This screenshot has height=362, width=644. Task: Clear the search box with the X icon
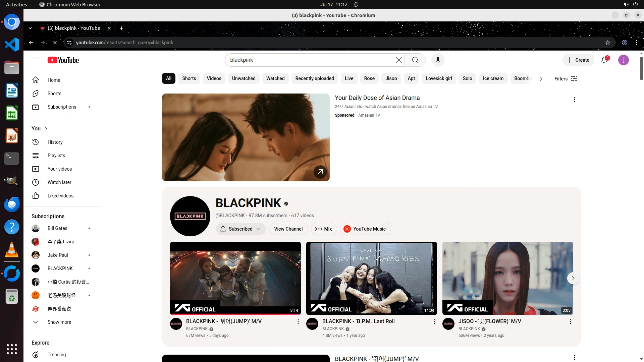pyautogui.click(x=399, y=60)
